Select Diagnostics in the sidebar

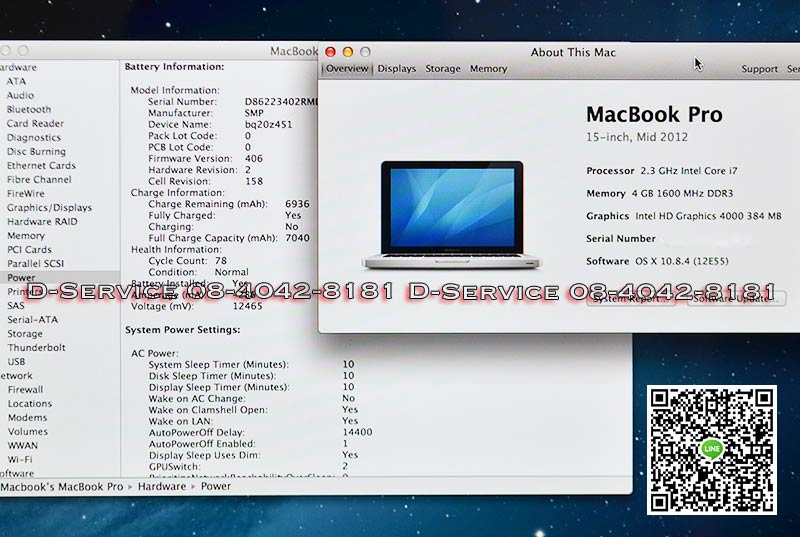tap(34, 137)
